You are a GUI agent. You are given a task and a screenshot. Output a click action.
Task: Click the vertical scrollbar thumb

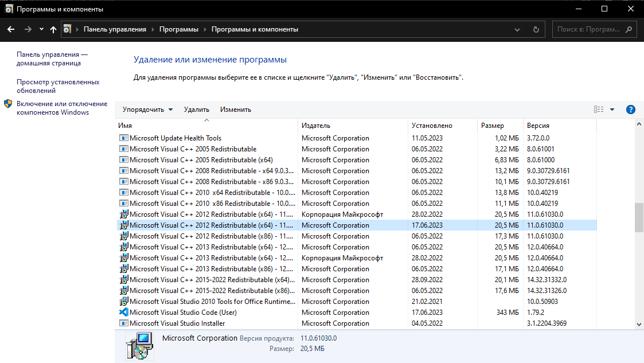639,218
